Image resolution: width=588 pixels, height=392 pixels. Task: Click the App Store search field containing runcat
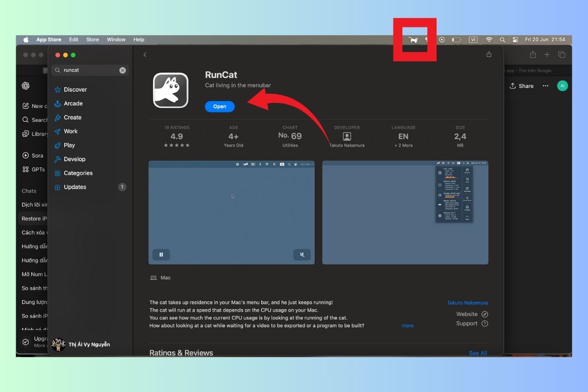[90, 70]
